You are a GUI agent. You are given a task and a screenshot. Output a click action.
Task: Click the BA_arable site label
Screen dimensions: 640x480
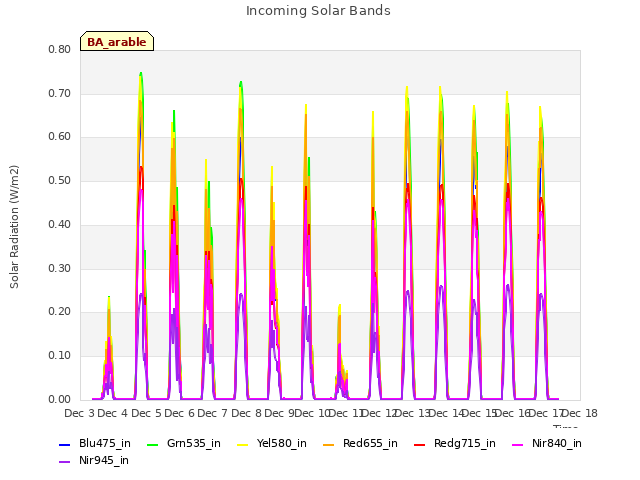[x=117, y=42]
